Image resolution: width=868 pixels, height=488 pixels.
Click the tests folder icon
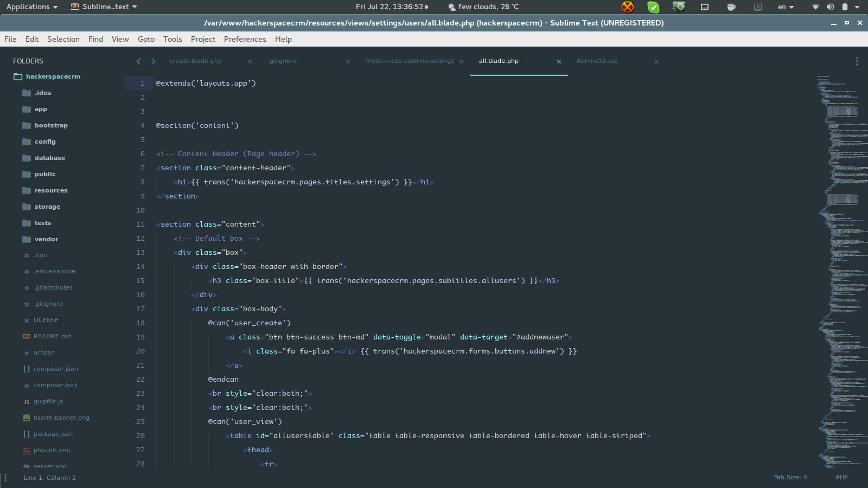[27, 223]
